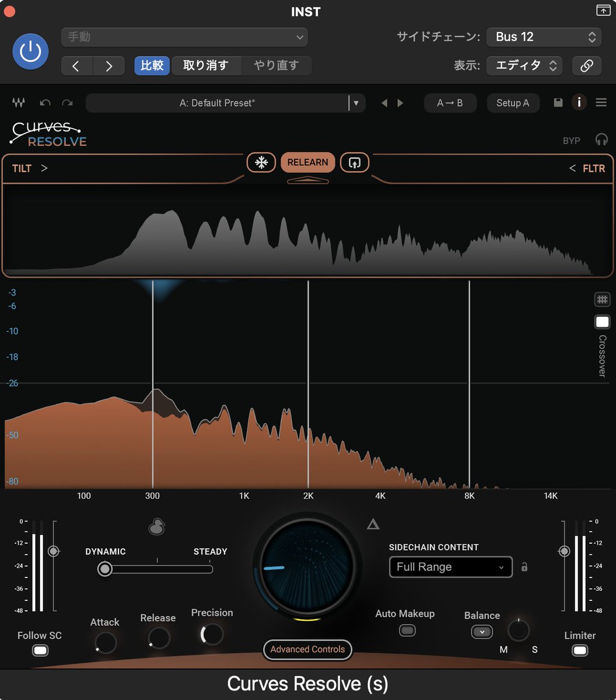
Task: Click the link chain icon button
Action: click(587, 66)
